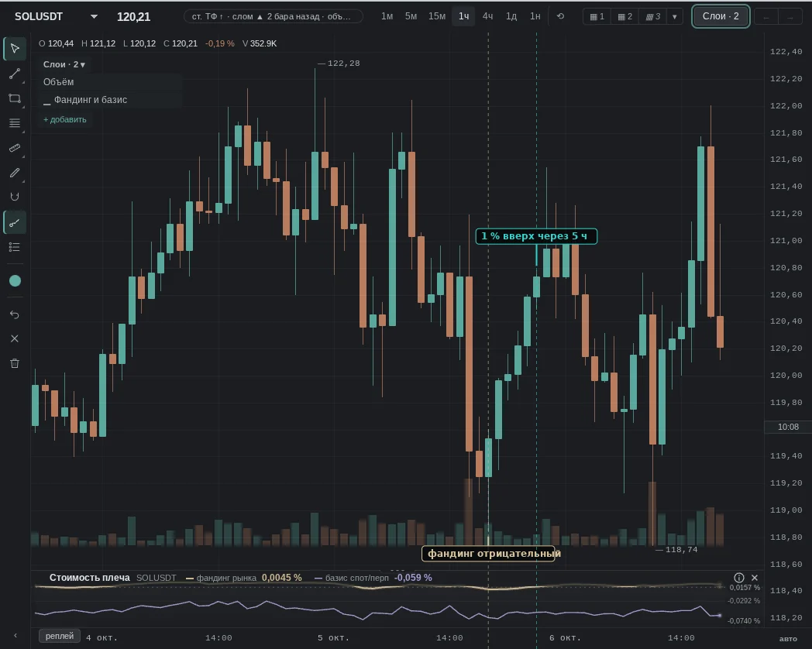Click the 10:08 countdown on price axis
The image size is (812, 649).
788,427
